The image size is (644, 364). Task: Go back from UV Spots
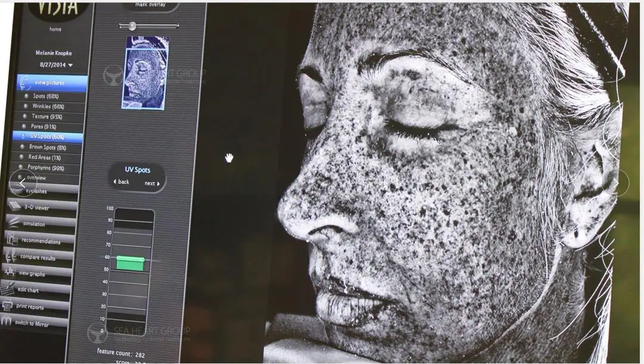[x=121, y=182]
